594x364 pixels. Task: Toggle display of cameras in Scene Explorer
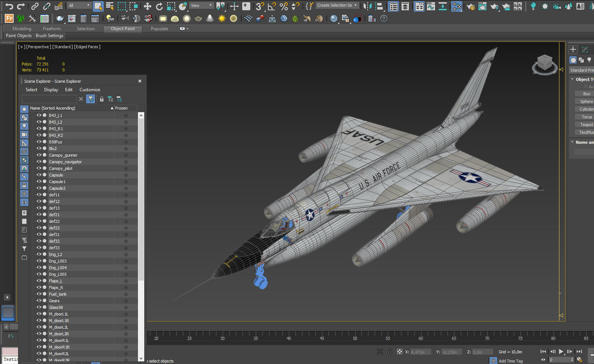tap(24, 135)
